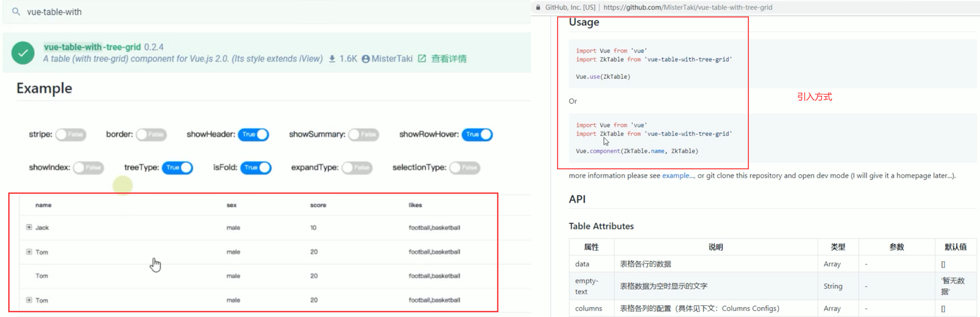
Task: Click the score column header
Action: [318, 205]
